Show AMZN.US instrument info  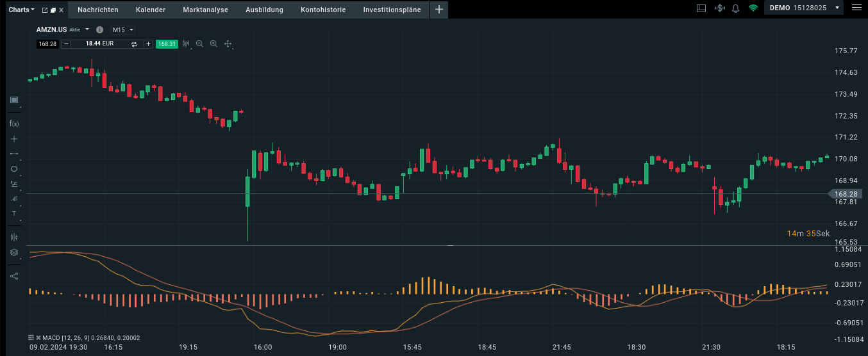99,29
